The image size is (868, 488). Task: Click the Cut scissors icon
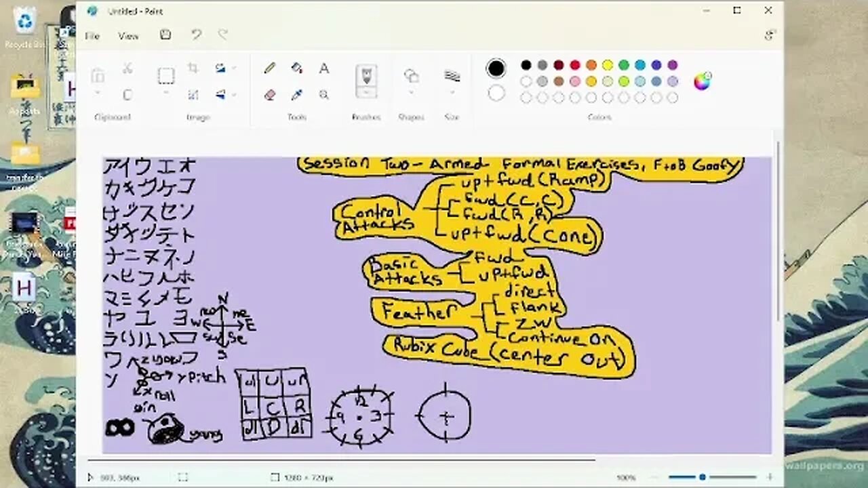[127, 68]
